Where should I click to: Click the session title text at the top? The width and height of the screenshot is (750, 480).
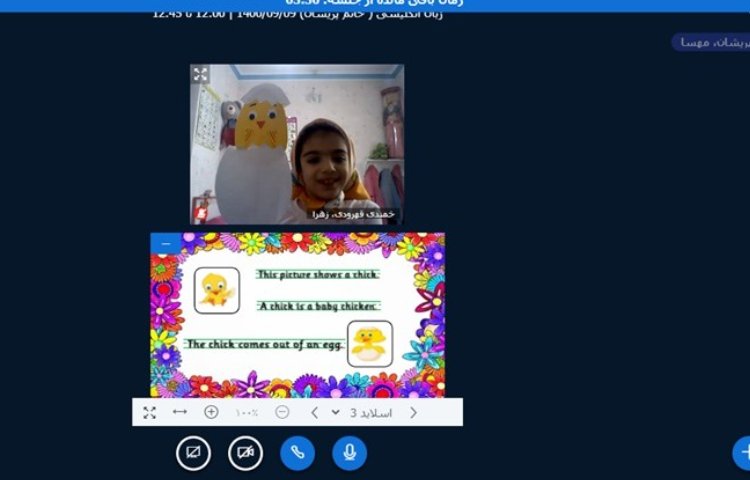297,14
